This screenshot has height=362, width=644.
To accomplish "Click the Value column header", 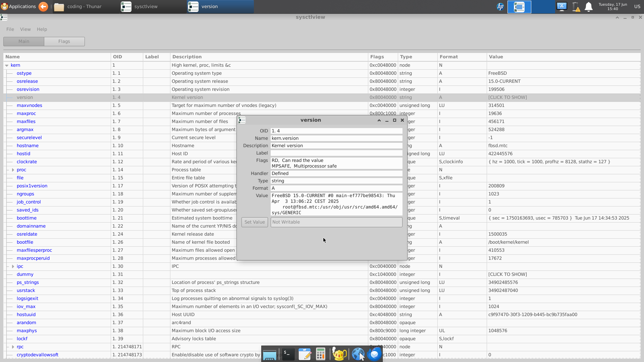I will [563, 57].
